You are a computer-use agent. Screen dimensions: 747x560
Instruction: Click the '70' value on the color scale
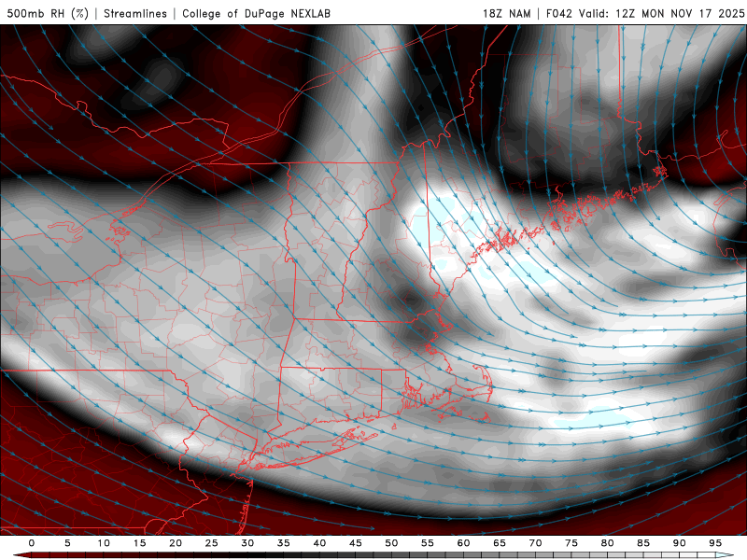[x=535, y=543]
